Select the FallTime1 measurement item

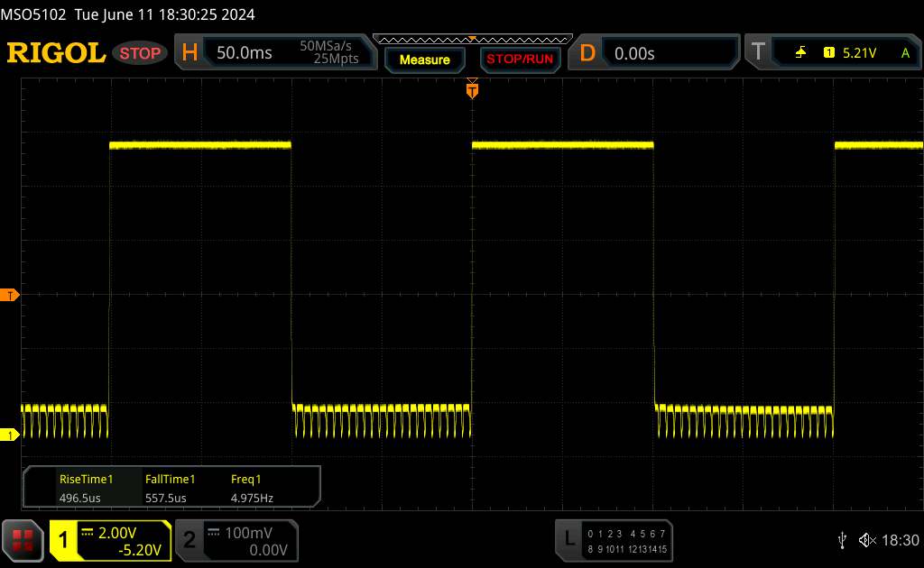click(x=171, y=488)
